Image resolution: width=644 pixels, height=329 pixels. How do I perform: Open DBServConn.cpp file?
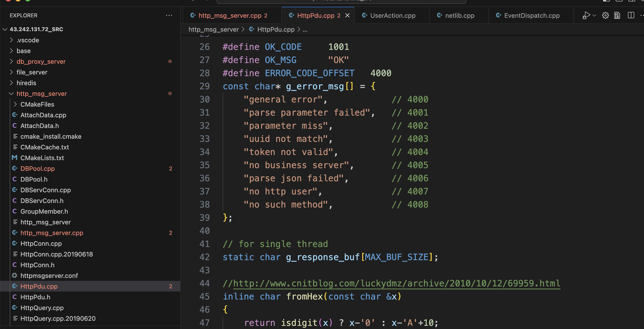[x=90, y=190]
